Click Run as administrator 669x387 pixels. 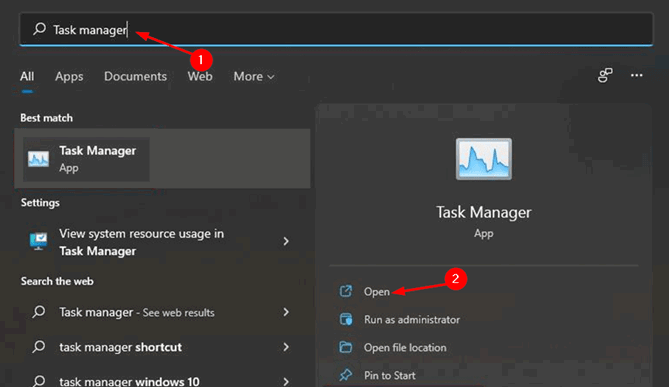coord(412,320)
